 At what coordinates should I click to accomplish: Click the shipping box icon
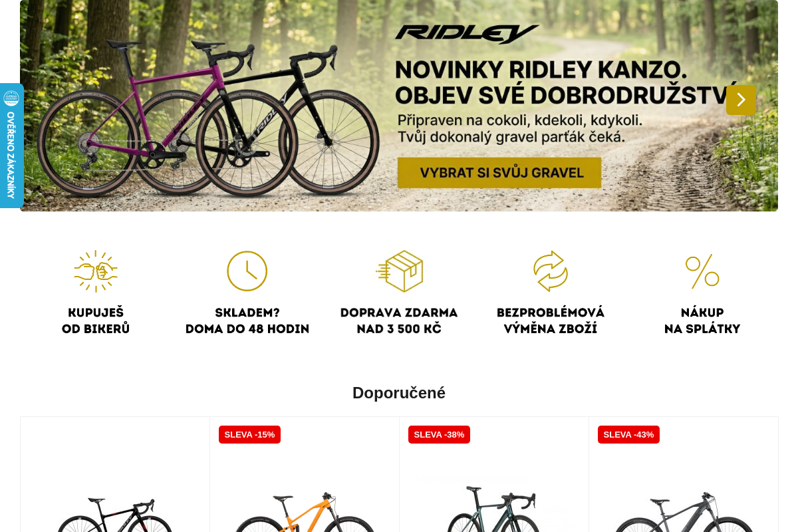[399, 271]
